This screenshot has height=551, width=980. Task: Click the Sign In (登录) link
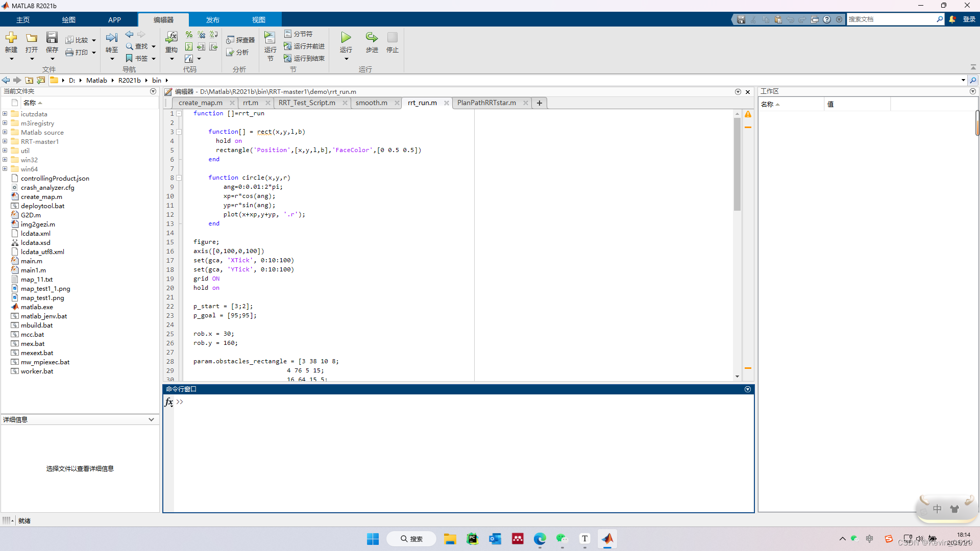(x=969, y=19)
